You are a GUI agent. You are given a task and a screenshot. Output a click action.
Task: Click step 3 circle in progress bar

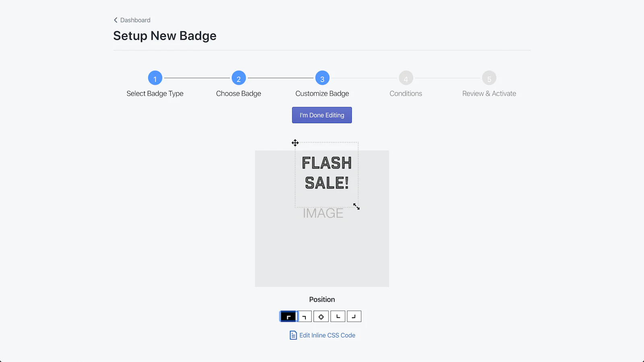322,78
